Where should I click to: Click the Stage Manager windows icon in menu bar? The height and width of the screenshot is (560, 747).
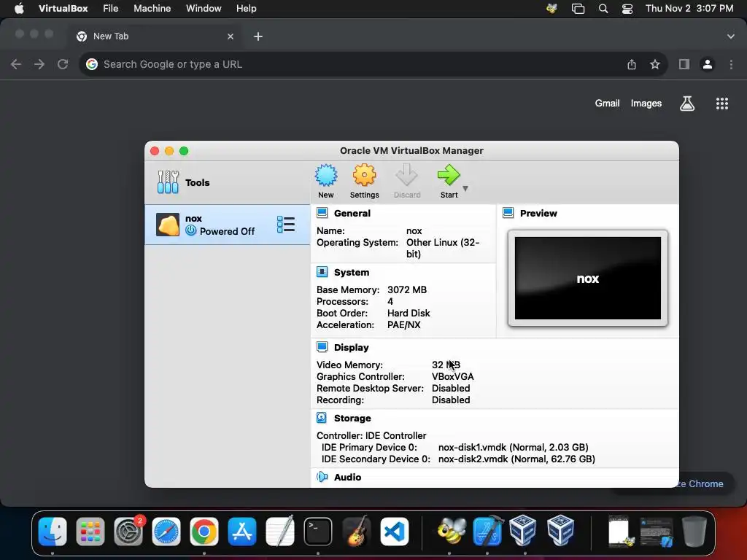[578, 9]
